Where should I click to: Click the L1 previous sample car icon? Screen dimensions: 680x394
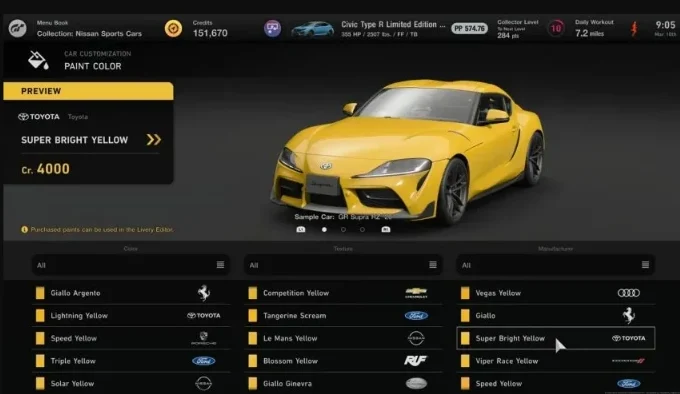tap(301, 229)
